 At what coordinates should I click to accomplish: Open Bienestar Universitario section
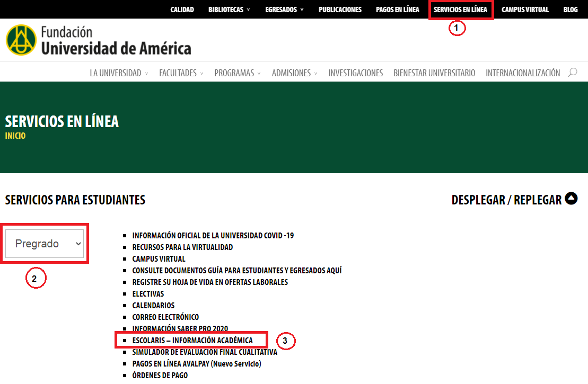click(x=434, y=73)
